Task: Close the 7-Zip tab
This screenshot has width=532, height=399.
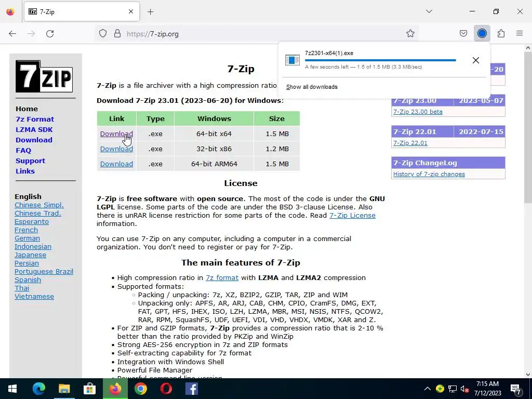Action: pos(131,12)
